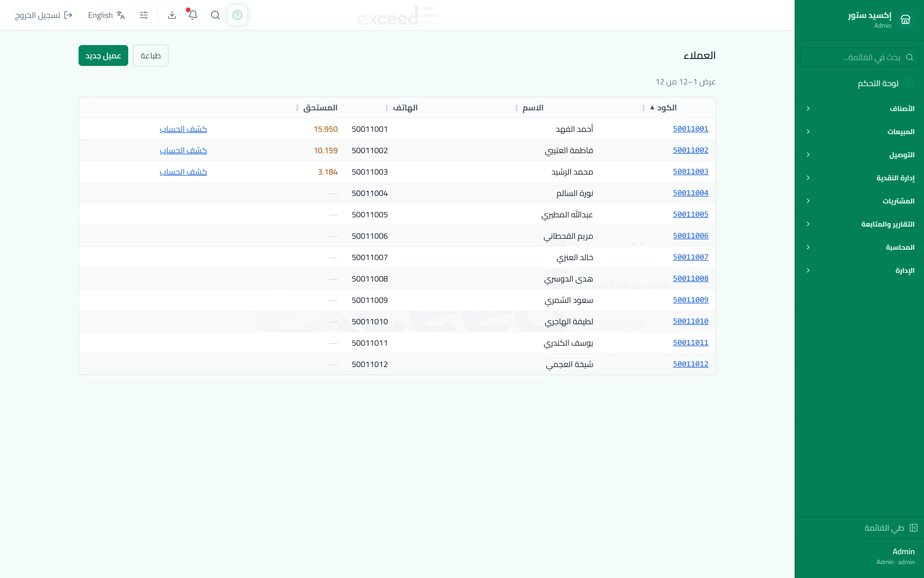Open notifications bell icon
Screen dimensions: 924x578
click(193, 15)
